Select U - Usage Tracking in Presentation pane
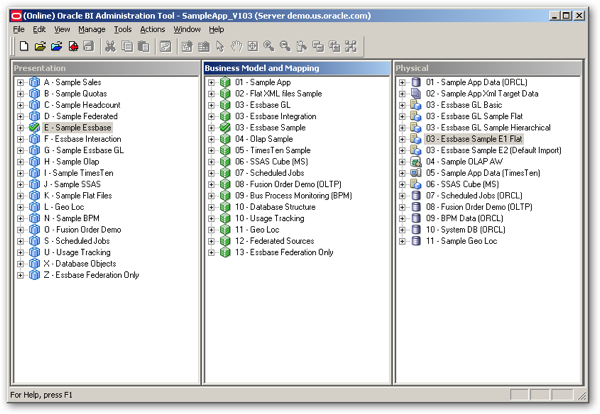Viewport: 600px width, 414px height. [77, 252]
